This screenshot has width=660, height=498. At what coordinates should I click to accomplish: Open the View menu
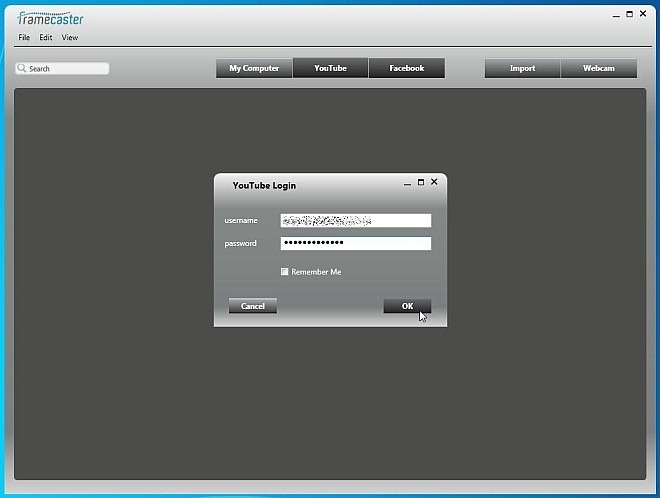pos(70,37)
